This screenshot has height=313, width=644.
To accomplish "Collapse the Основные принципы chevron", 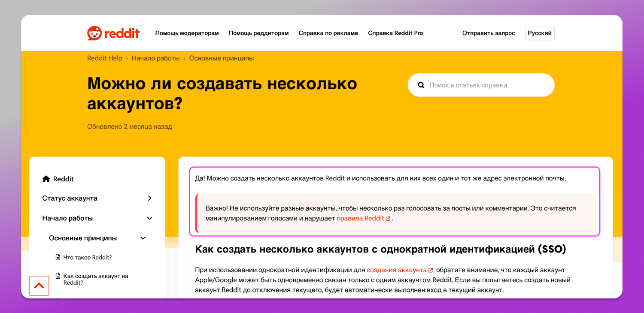I will [143, 238].
